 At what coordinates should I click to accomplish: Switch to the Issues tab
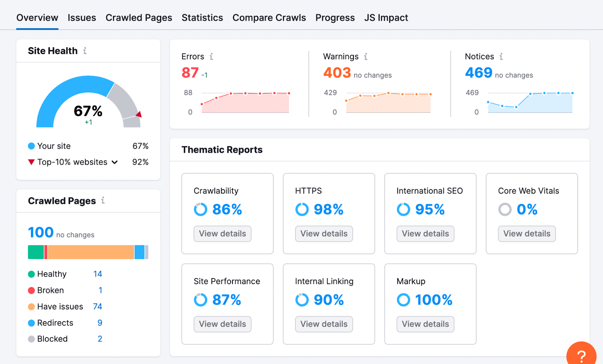click(x=82, y=17)
